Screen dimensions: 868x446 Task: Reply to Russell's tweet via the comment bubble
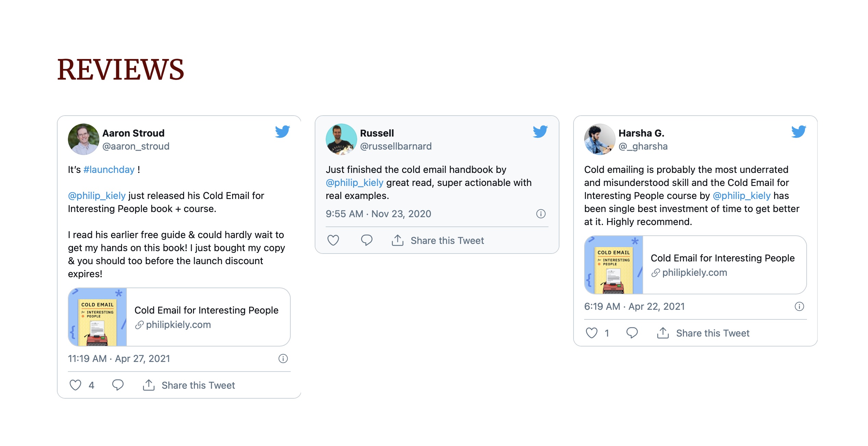pos(366,240)
